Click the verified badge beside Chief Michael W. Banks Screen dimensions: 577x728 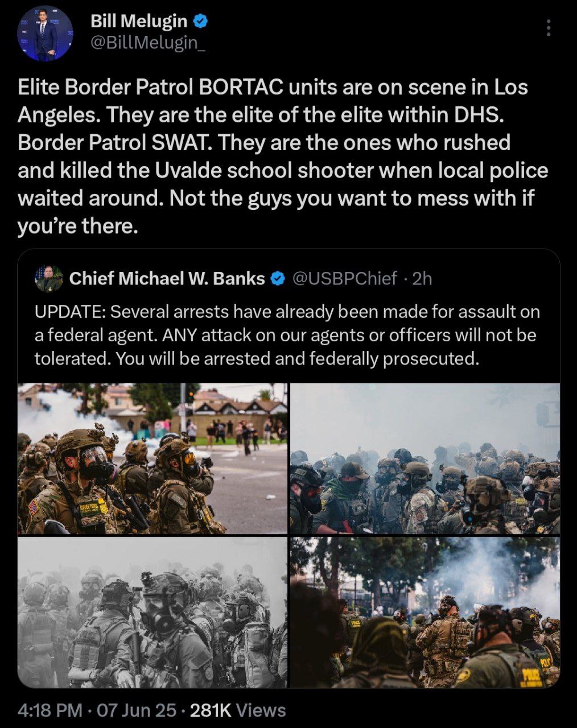click(x=277, y=279)
